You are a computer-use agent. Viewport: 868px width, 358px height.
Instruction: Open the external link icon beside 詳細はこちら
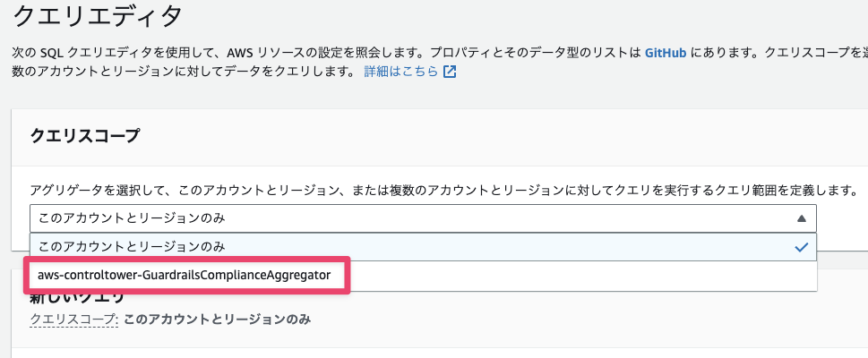(450, 72)
